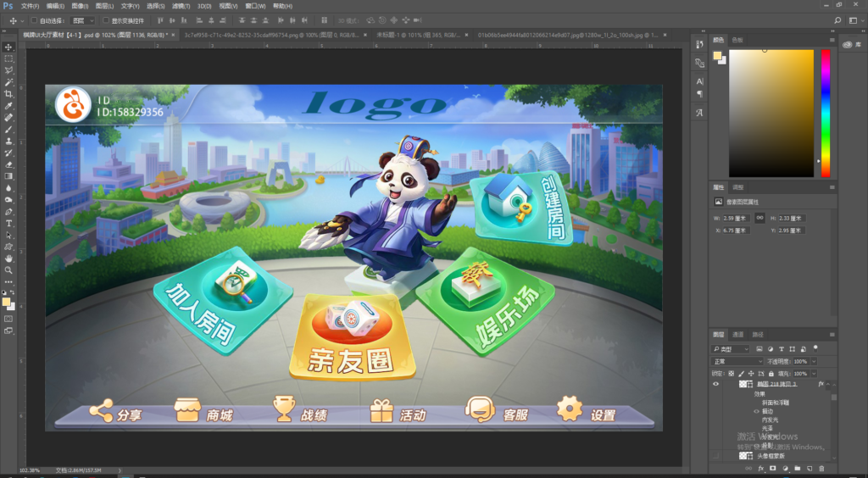
Task: Open the 正常 blend mode dropdown
Action: [x=736, y=361]
